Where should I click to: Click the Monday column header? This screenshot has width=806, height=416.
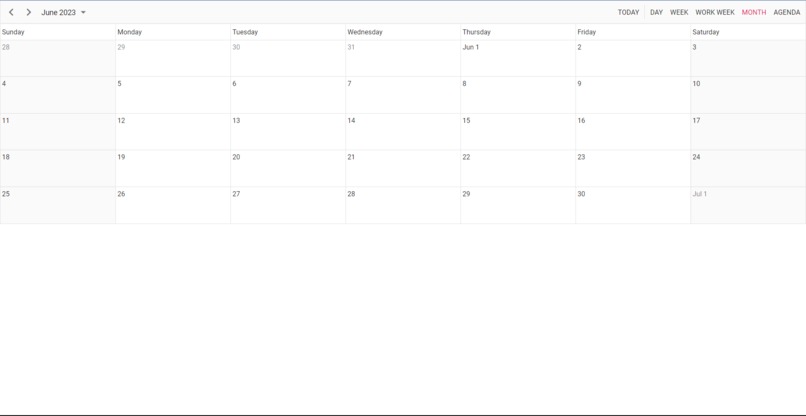click(173, 32)
